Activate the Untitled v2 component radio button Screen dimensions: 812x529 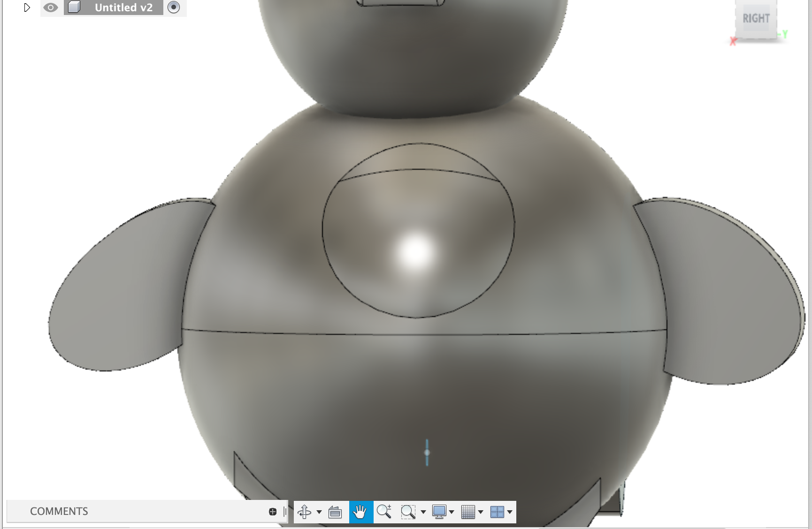(x=174, y=8)
